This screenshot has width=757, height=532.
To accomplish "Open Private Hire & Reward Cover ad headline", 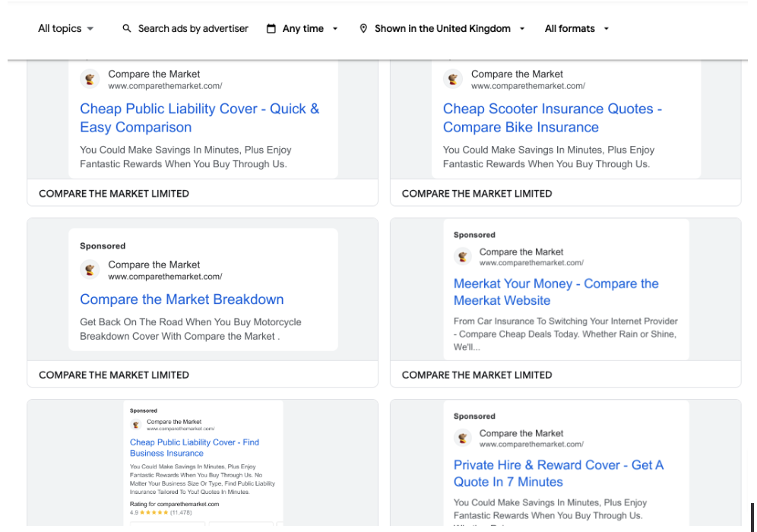I will 559,473.
